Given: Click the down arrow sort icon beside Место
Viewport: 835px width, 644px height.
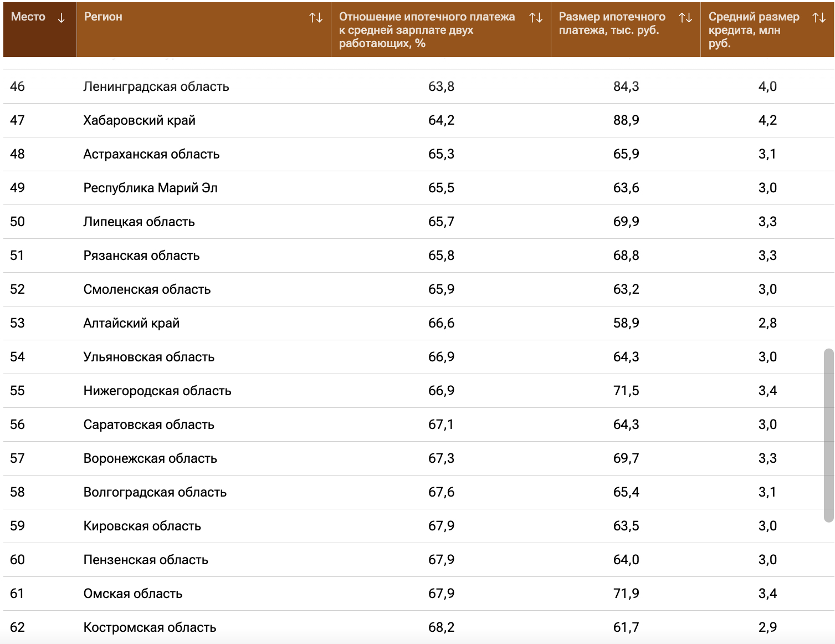Looking at the screenshot, I should tap(61, 18).
